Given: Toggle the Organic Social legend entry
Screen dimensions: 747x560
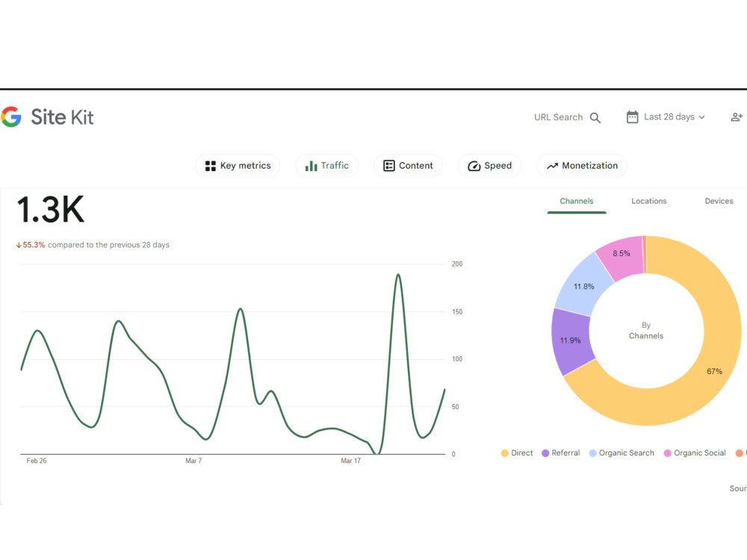Looking at the screenshot, I should point(695,453).
